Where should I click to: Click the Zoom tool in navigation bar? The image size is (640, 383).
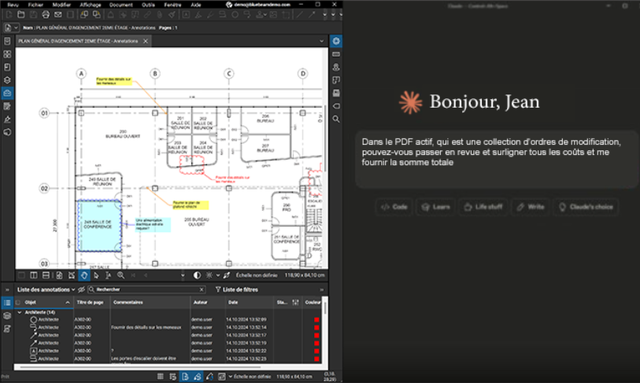(x=121, y=276)
